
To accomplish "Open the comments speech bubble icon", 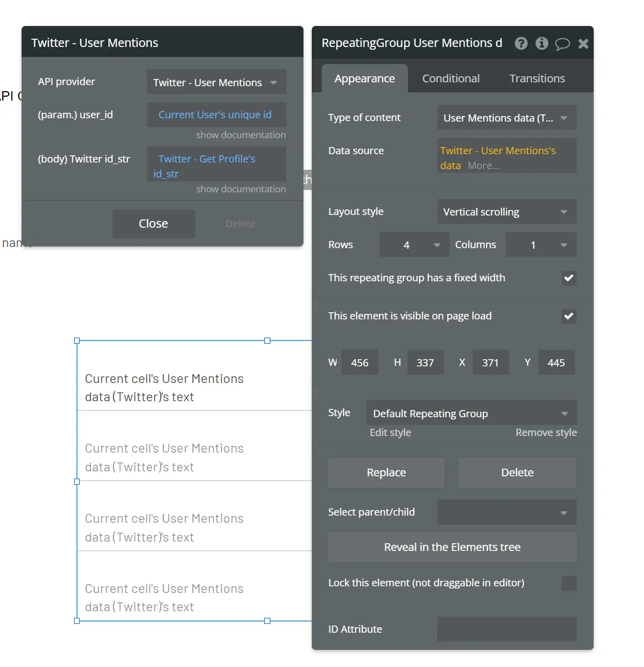I will coord(562,44).
